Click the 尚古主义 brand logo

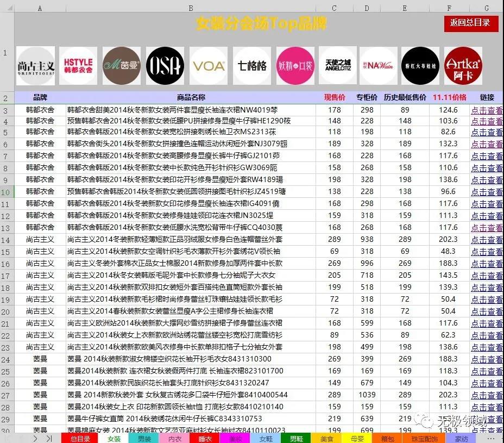[36, 66]
